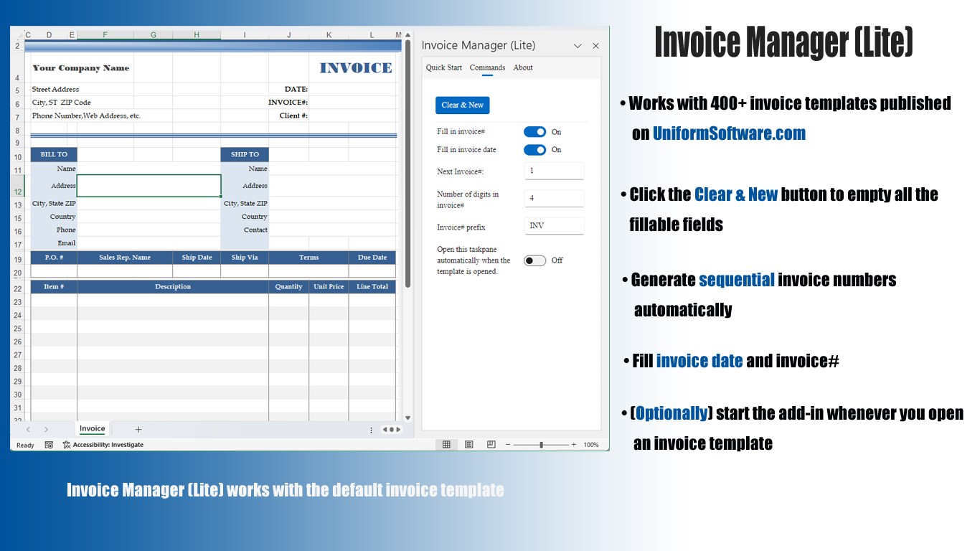
Task: Click the Terms header cell
Action: (x=308, y=258)
